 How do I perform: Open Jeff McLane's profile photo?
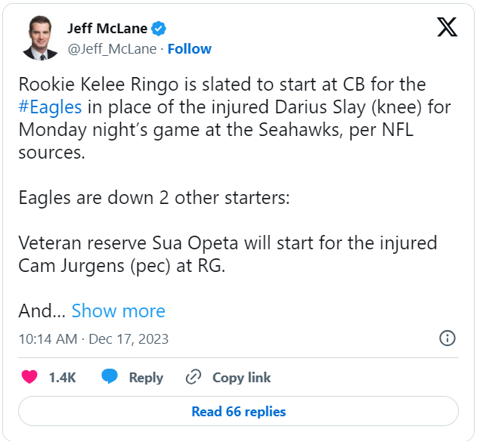click(x=40, y=39)
